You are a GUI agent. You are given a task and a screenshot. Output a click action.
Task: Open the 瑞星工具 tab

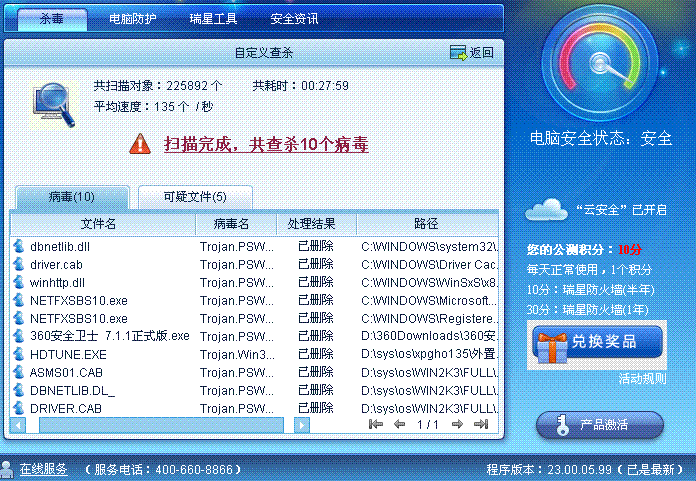[x=213, y=19]
